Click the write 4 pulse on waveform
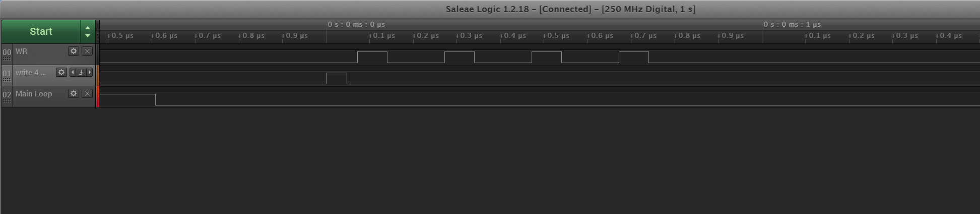This screenshot has height=214, width=980. pos(336,78)
